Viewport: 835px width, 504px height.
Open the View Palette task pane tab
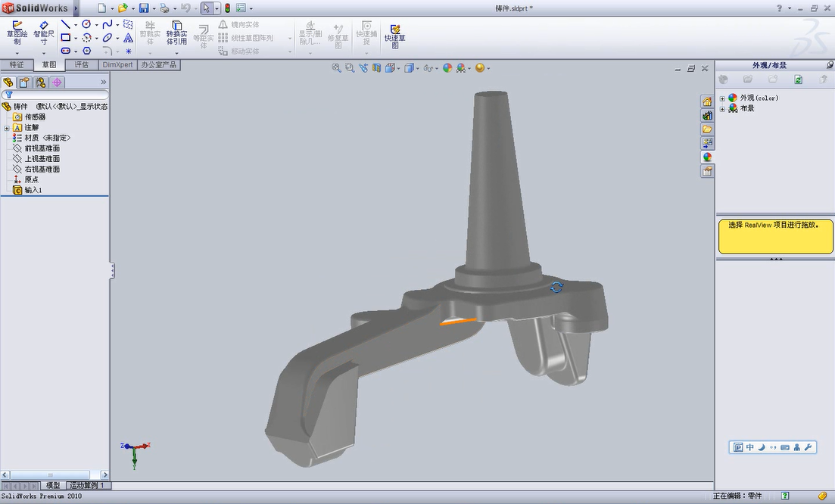point(706,143)
